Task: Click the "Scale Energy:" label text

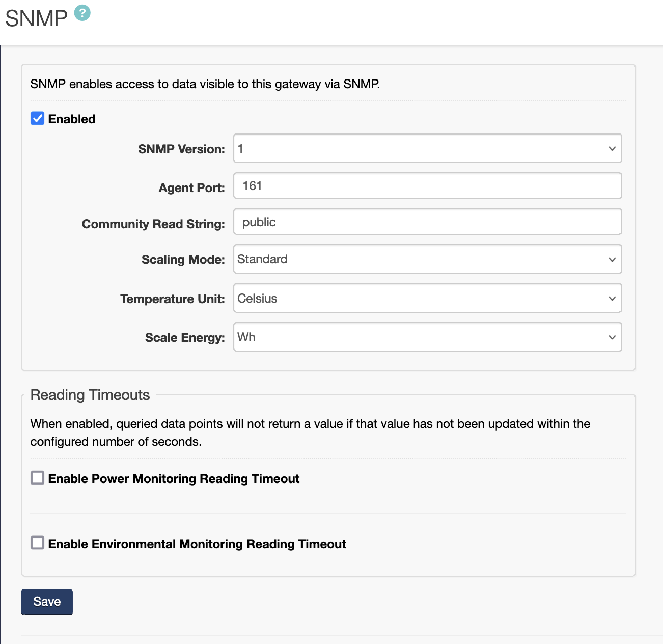Action: coord(185,338)
